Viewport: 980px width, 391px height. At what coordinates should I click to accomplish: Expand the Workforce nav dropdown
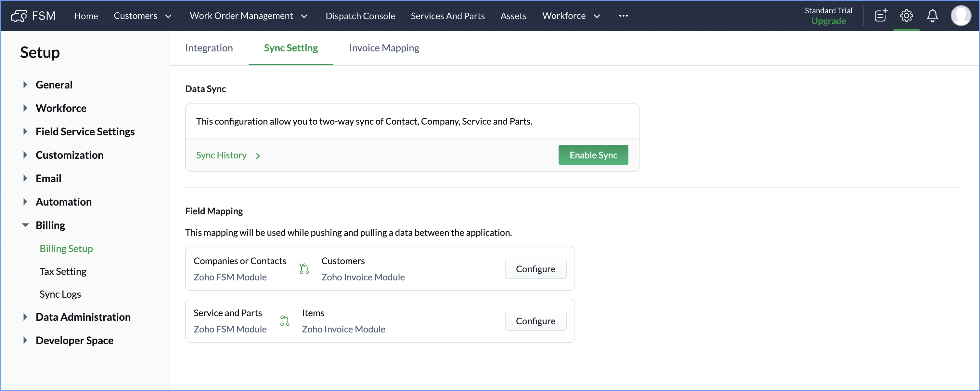597,16
